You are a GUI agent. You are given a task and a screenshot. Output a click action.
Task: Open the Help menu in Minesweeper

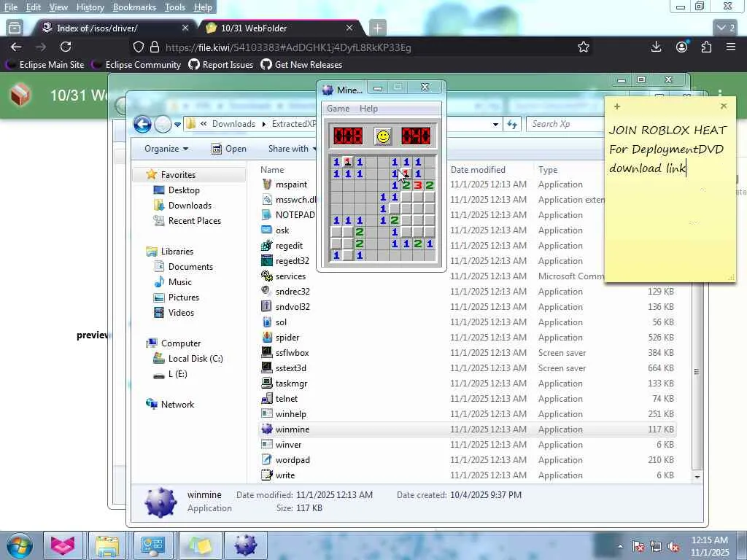pos(368,109)
